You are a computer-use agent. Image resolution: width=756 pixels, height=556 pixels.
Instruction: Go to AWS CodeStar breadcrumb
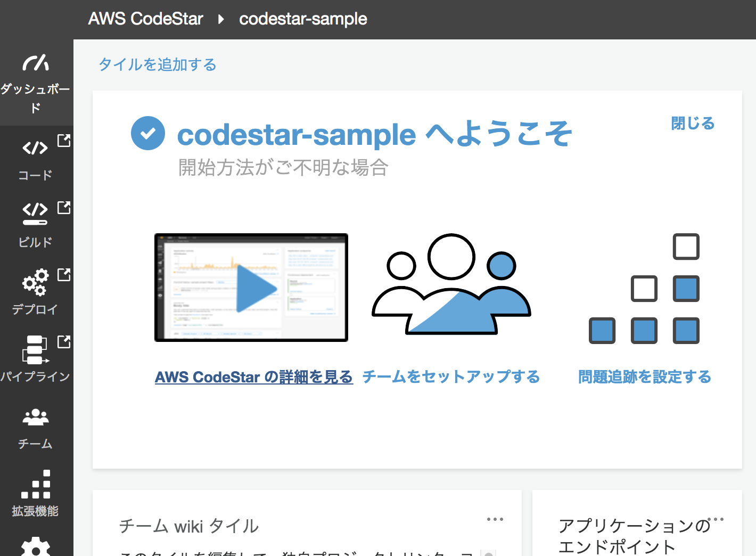(x=146, y=19)
